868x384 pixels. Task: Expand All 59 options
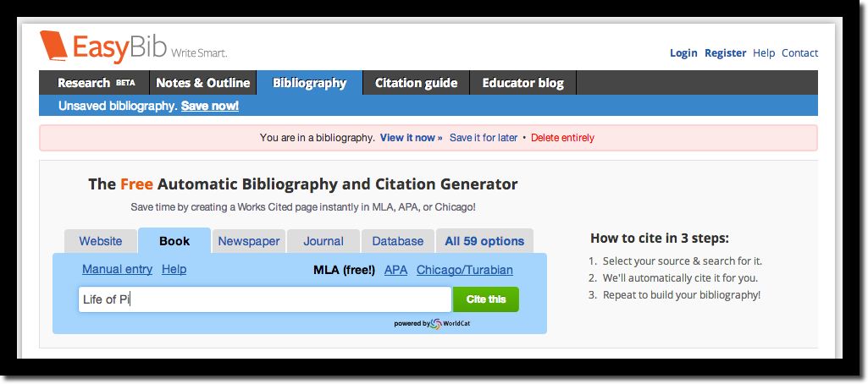pyautogui.click(x=484, y=241)
